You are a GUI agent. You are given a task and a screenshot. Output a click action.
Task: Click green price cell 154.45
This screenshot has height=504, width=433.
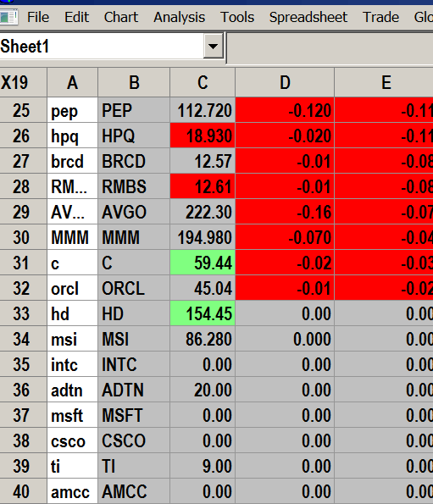[x=203, y=313]
